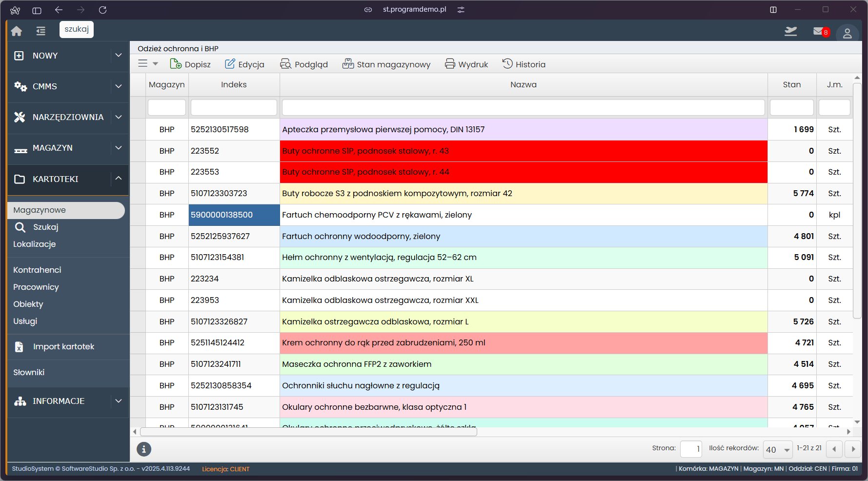Collapse sidebar with the menu indent icon

[41, 31]
